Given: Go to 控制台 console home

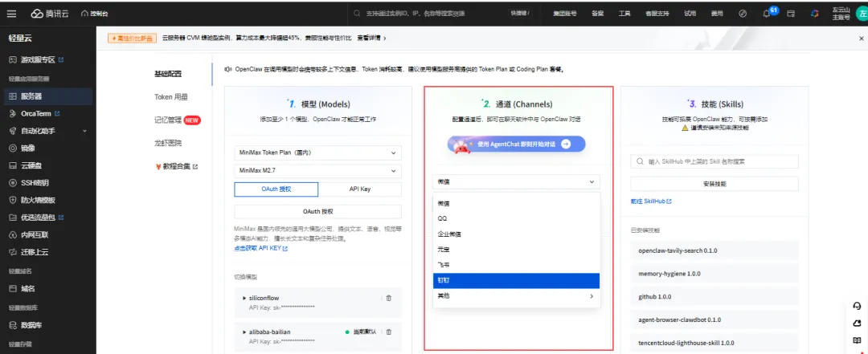Looking at the screenshot, I should (94, 14).
